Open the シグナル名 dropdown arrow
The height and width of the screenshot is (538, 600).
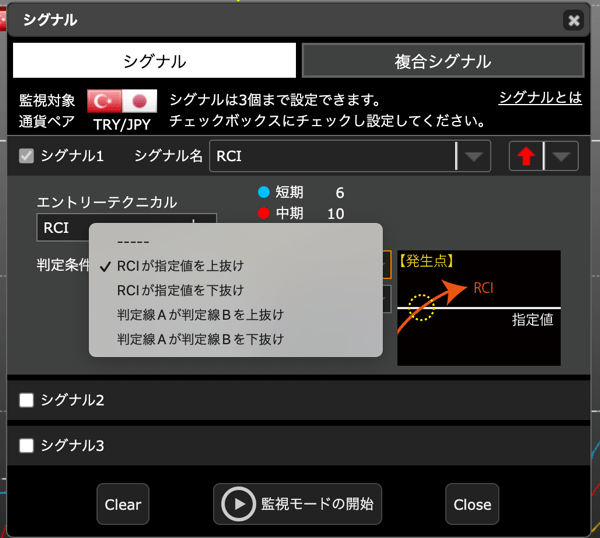click(474, 156)
